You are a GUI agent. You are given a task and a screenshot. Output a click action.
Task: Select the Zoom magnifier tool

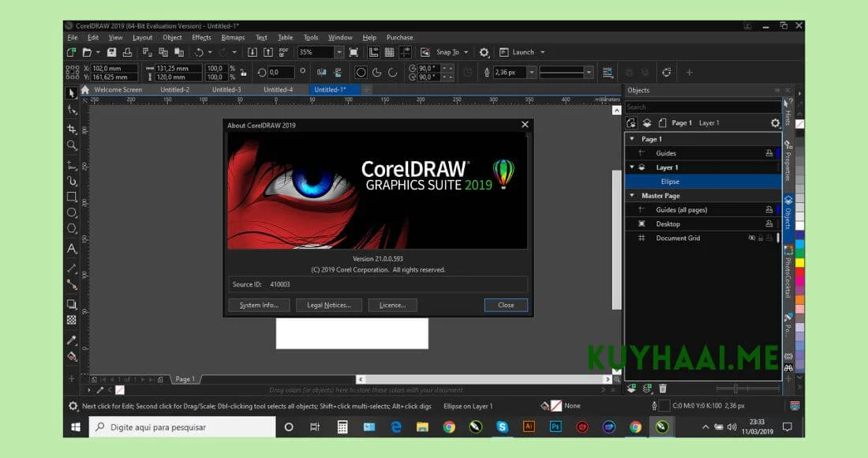[71, 145]
